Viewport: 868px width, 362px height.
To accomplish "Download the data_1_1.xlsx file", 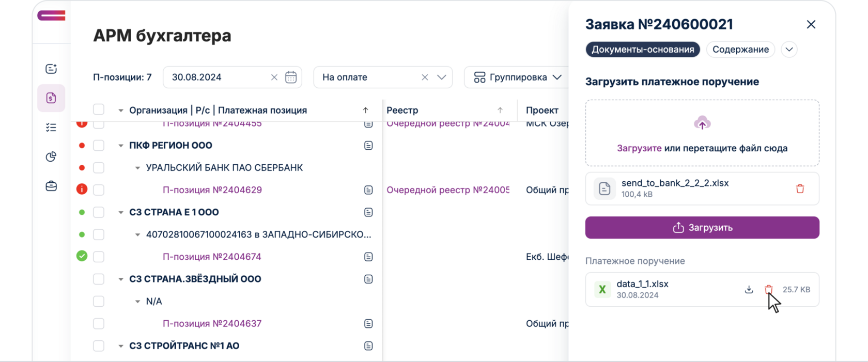I will [x=749, y=290].
